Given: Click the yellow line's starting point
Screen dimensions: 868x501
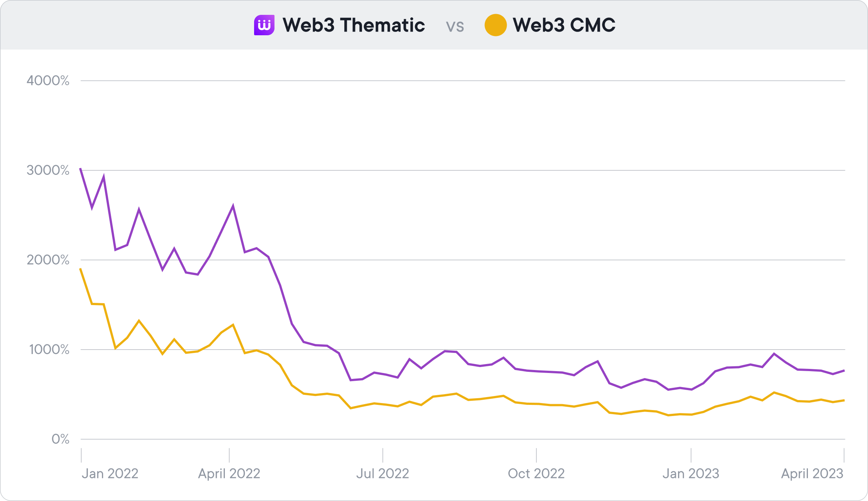Looking at the screenshot, I should pyautogui.click(x=80, y=269).
